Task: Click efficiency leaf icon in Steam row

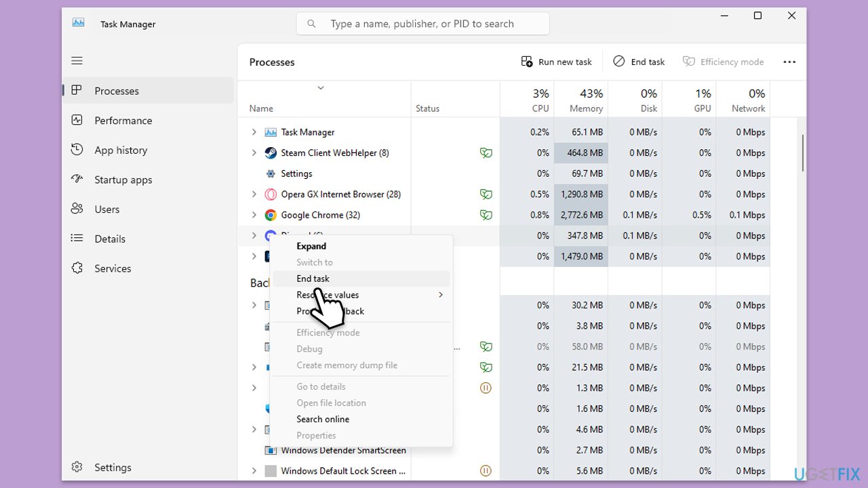Action: (486, 153)
